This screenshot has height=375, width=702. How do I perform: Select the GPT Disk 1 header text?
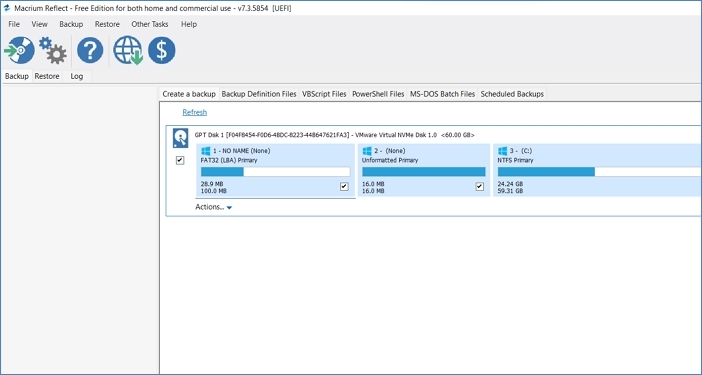(334, 135)
